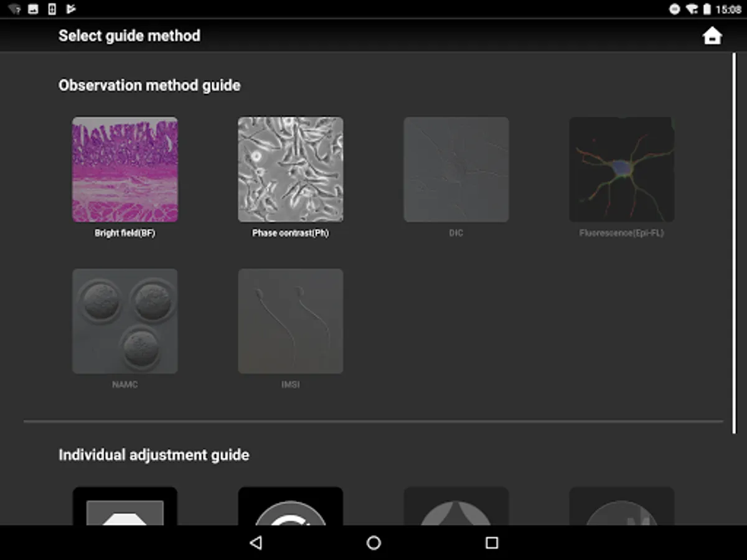Tap the battery indicator in the status bar

point(705,9)
